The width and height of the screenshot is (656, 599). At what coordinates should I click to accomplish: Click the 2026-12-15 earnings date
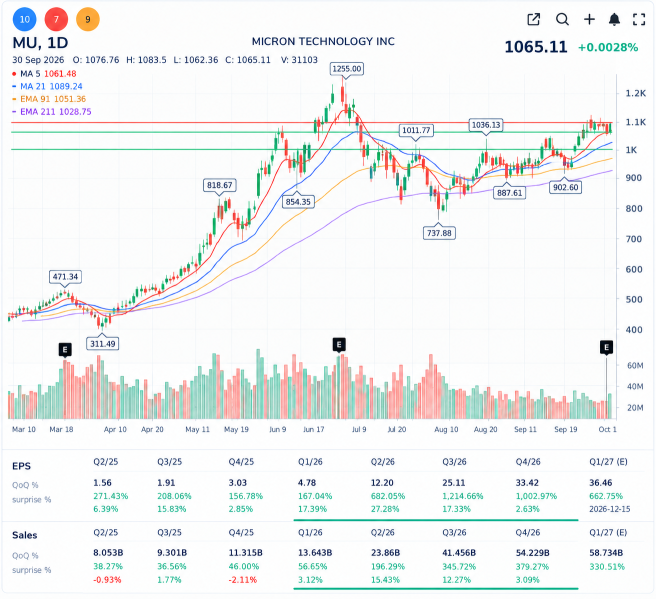tap(610, 509)
